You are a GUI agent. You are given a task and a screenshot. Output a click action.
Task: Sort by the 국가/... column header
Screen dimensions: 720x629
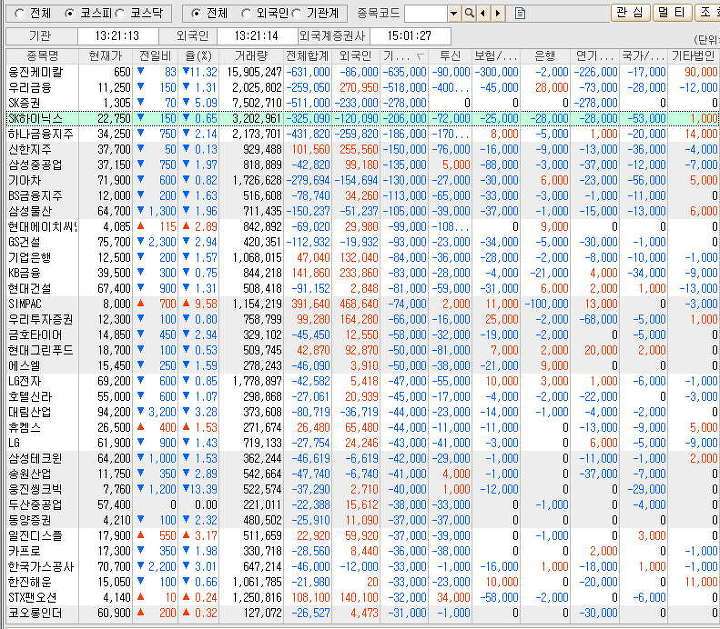coord(643,56)
